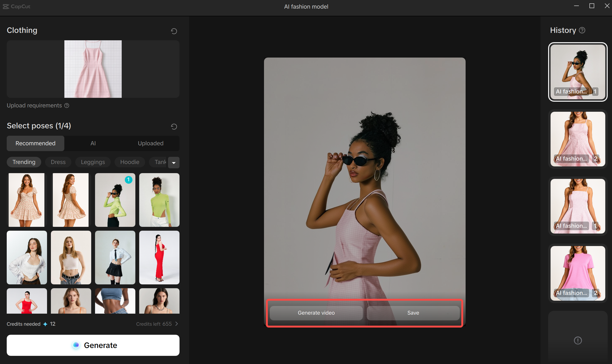Viewport: 612px width, 364px height.
Task: Open Credits left 655 chevron
Action: coord(176,324)
